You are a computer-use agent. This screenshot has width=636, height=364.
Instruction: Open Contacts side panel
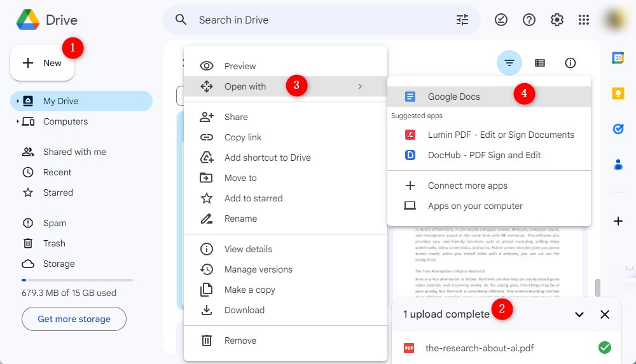point(618,165)
